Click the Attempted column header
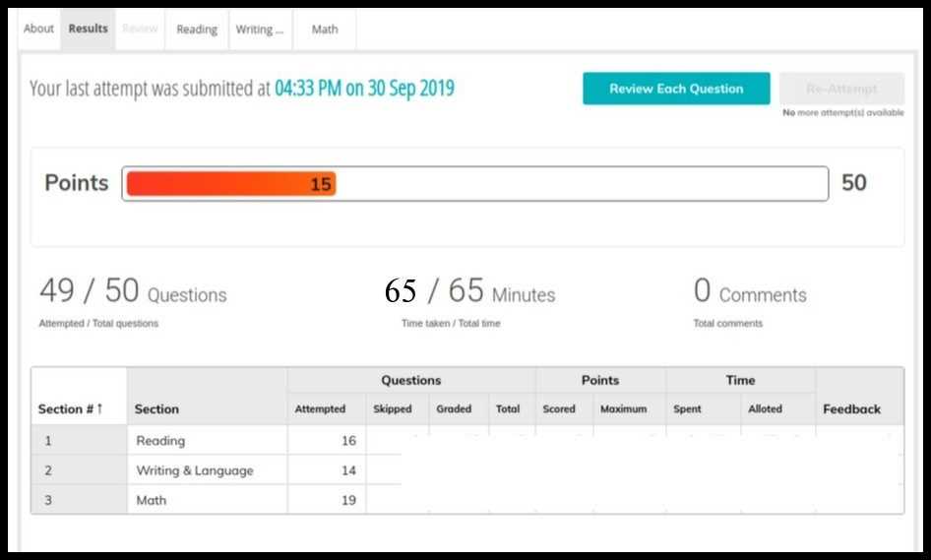Image resolution: width=931 pixels, height=560 pixels. 320,408
